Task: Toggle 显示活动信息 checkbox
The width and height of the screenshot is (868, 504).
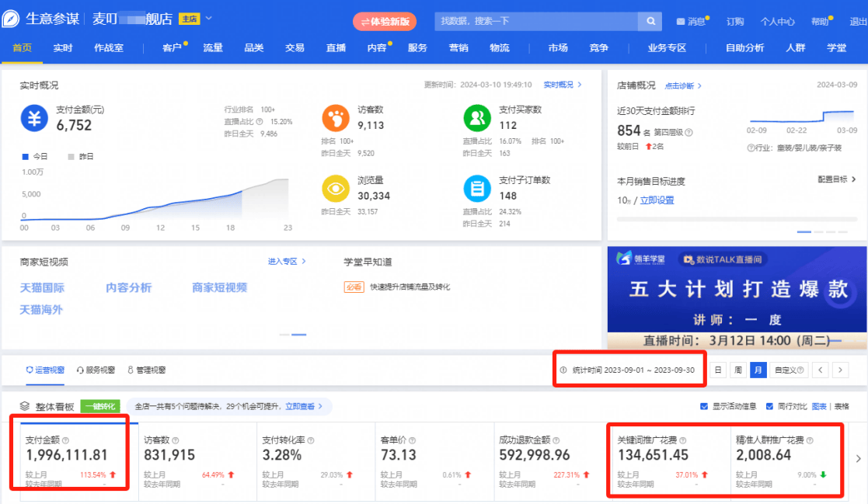Action: click(x=704, y=407)
